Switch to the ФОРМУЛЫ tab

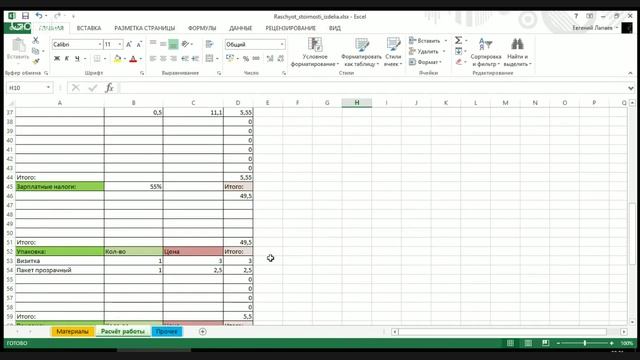tap(202, 28)
